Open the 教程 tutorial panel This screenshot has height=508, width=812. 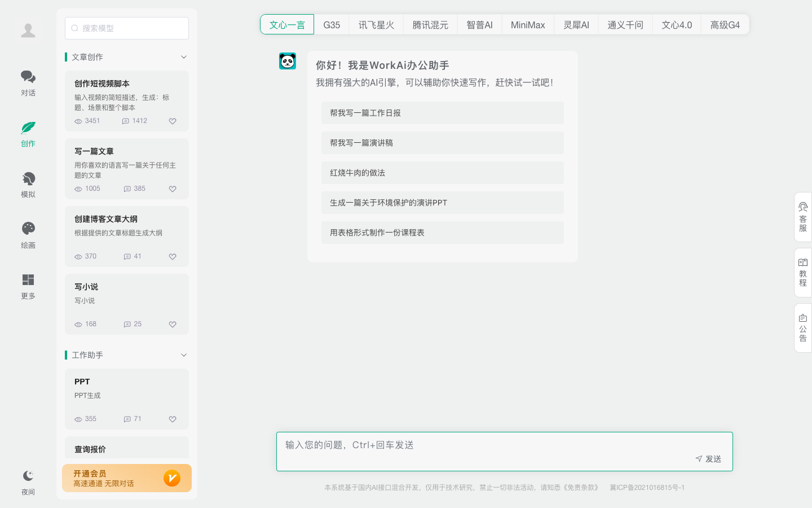pyautogui.click(x=802, y=272)
